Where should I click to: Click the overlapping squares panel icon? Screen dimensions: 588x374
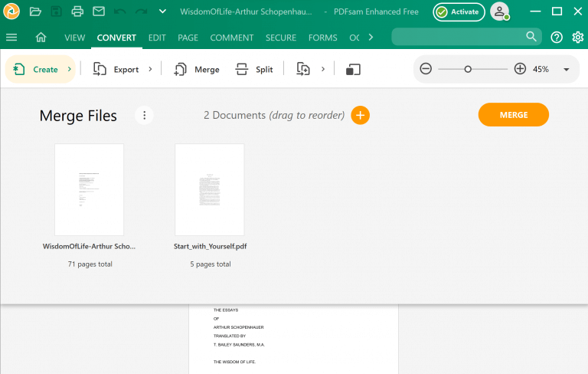pyautogui.click(x=353, y=70)
